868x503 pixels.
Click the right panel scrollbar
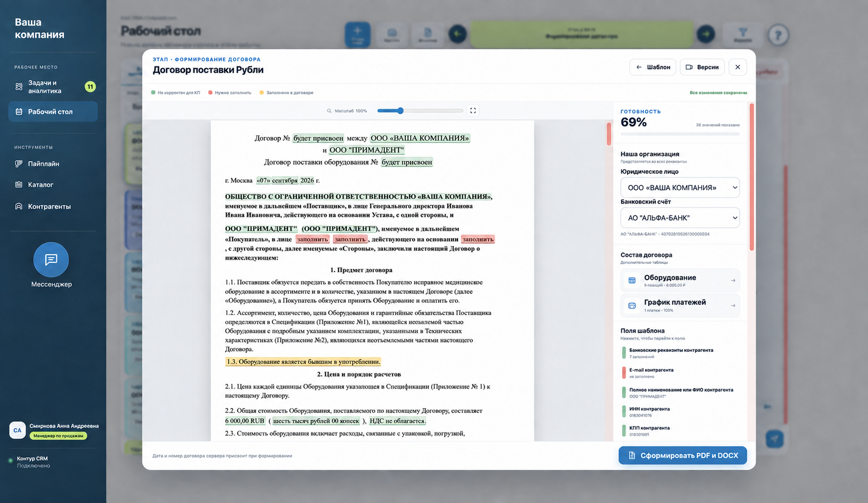tap(752, 177)
